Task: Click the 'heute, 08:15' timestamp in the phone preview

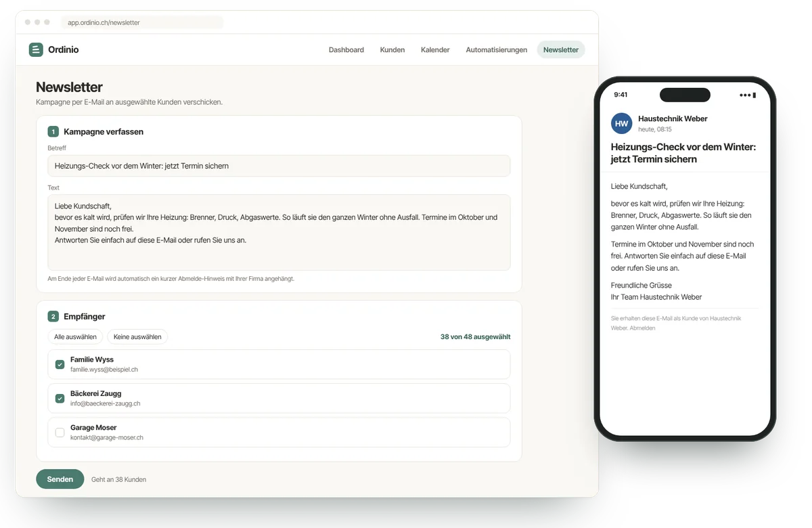Action: (655, 129)
